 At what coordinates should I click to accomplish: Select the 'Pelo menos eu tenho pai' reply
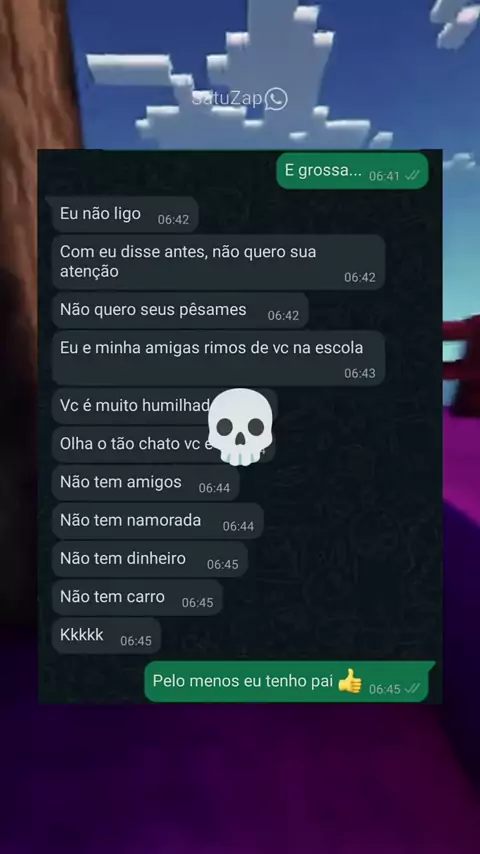[x=287, y=682]
